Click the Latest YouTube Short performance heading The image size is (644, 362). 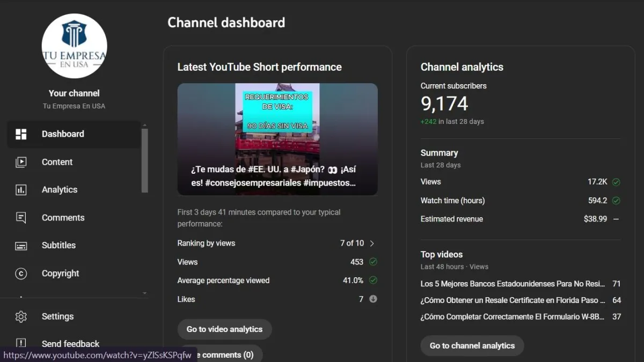[x=260, y=67]
